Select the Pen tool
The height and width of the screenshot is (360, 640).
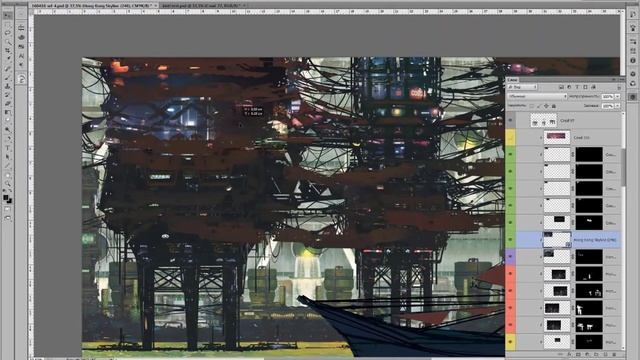click(x=8, y=139)
